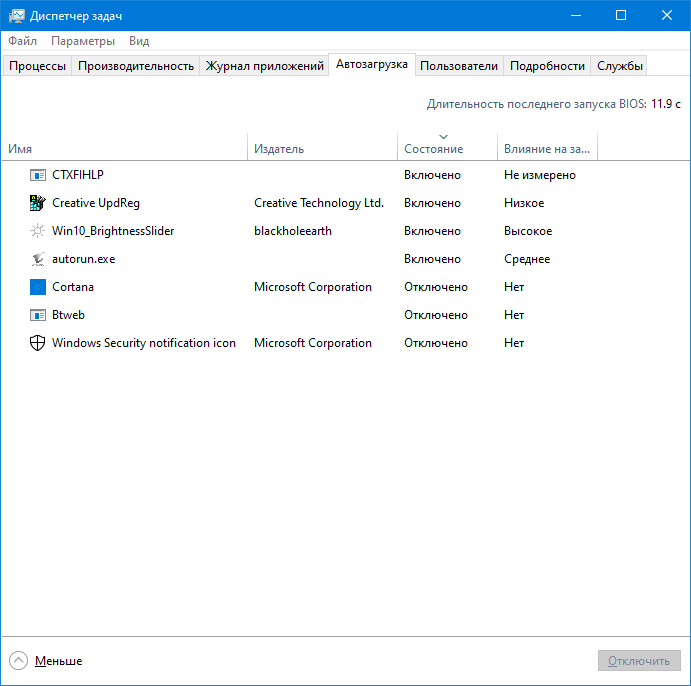Click Нет impact in Btweb row
This screenshot has height=686, width=691.
(514, 315)
